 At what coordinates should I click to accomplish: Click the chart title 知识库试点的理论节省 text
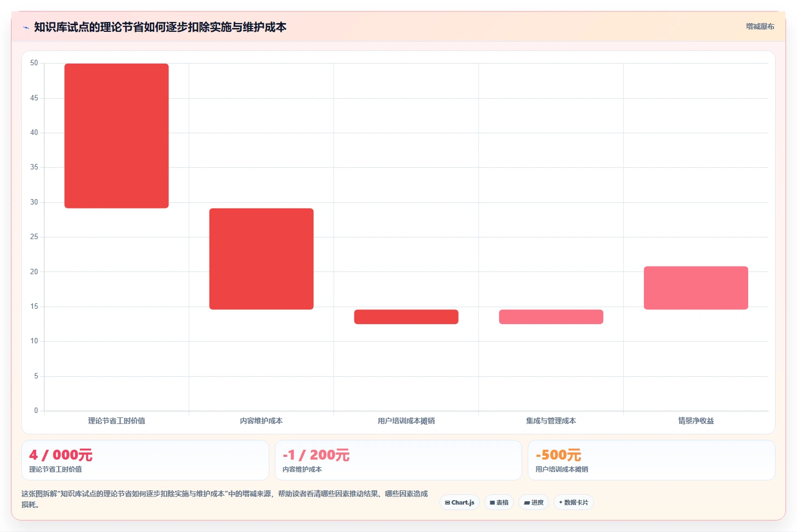[160, 27]
